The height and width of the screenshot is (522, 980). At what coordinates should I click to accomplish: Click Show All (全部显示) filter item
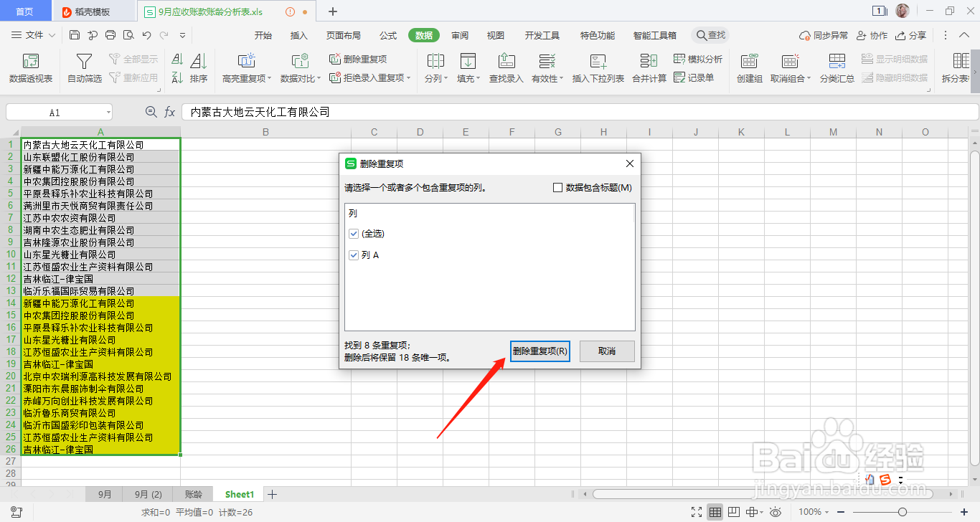[x=133, y=59]
